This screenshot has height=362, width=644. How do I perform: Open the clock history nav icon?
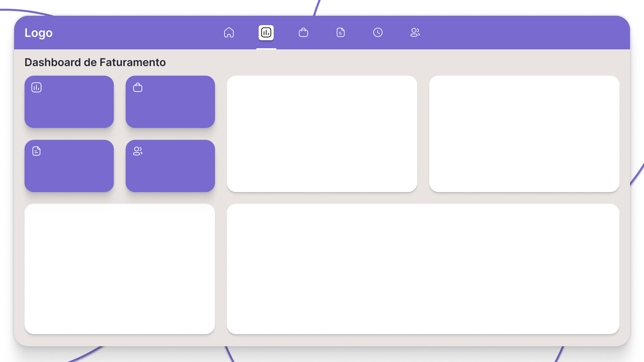tap(378, 33)
